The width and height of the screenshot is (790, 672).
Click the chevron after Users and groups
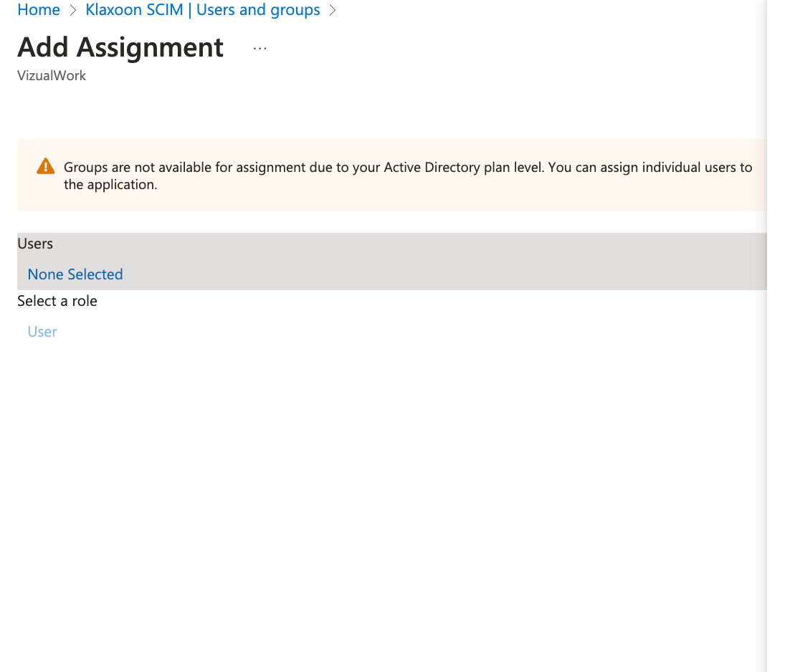coord(332,11)
